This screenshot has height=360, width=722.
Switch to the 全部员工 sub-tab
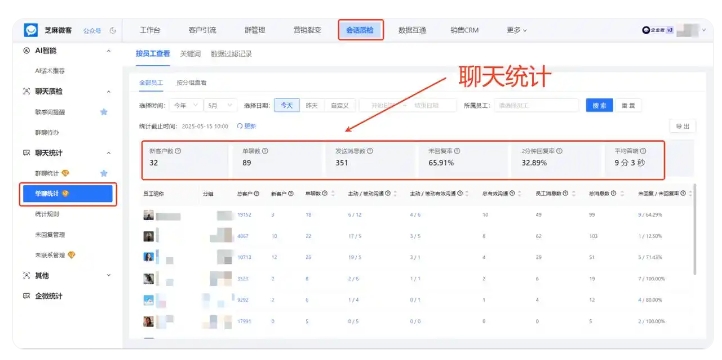click(x=151, y=83)
